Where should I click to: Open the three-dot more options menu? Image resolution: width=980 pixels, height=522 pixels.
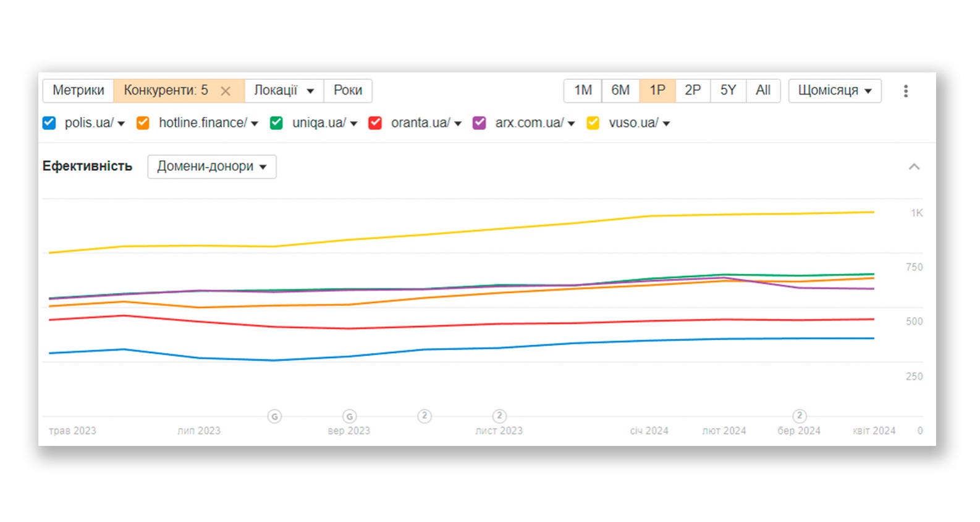coord(905,91)
